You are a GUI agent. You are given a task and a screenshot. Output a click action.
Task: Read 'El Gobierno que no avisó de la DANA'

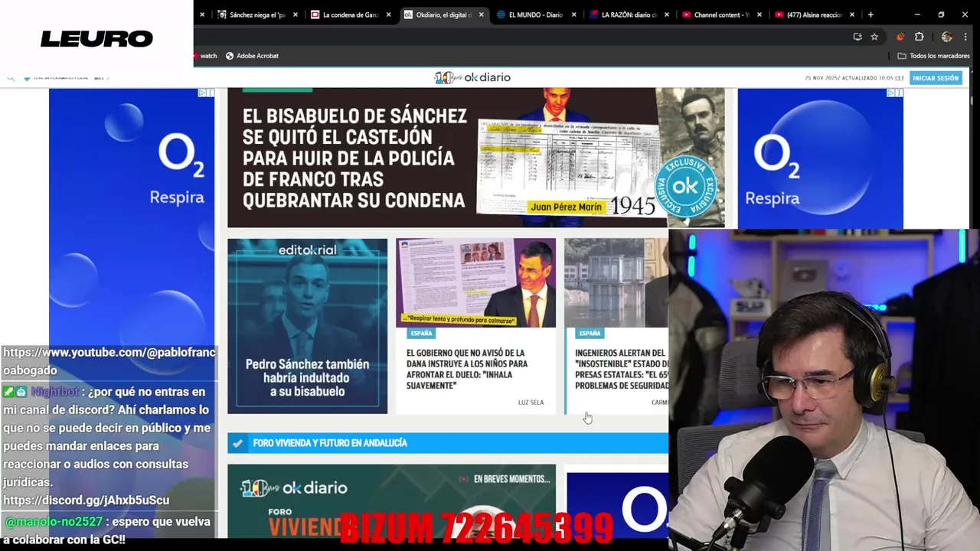tap(467, 370)
